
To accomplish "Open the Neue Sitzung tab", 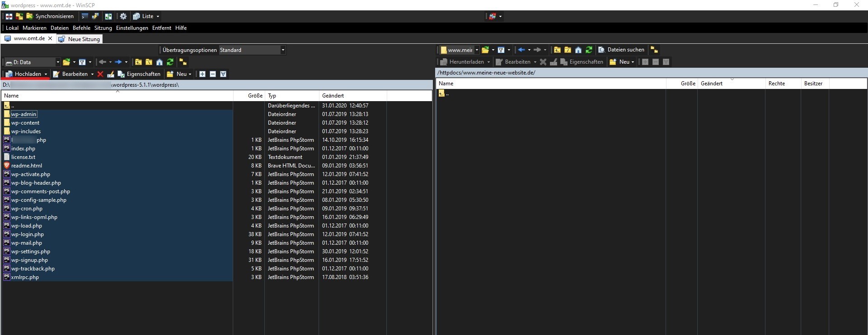I will pyautogui.click(x=79, y=39).
